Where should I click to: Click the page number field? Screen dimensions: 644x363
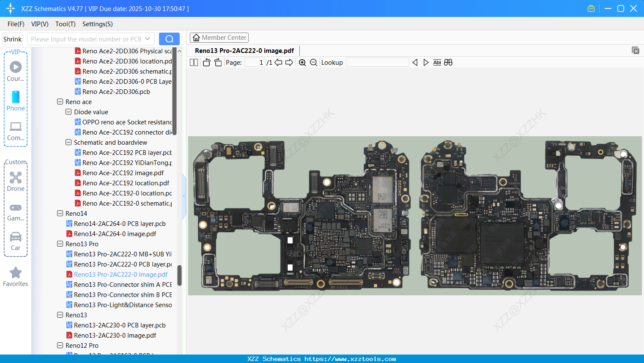255,63
